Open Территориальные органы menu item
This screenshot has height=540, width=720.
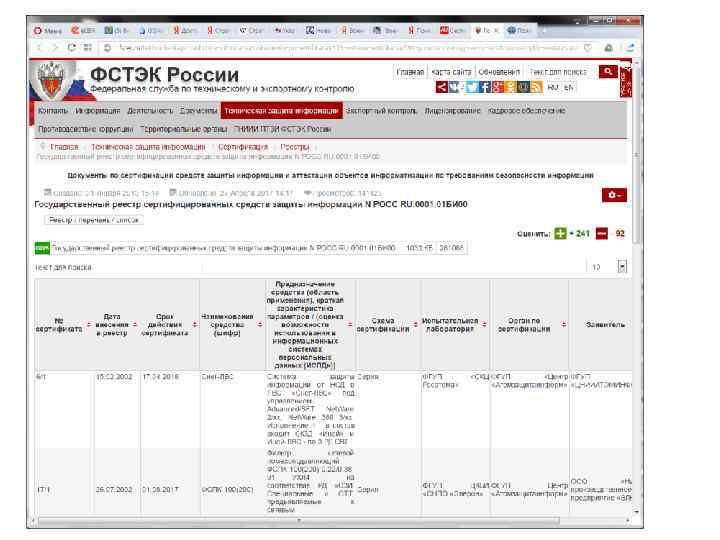tap(183, 129)
